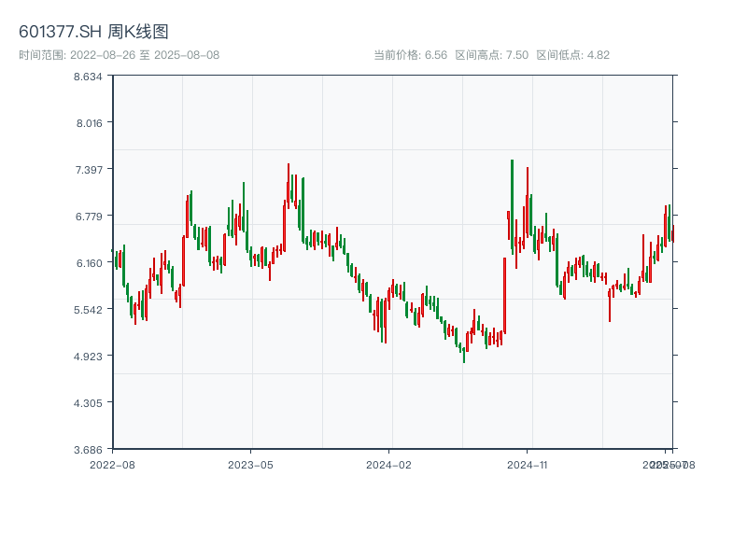
Task: Click the 区间高点 7.50 label
Action: point(491,55)
